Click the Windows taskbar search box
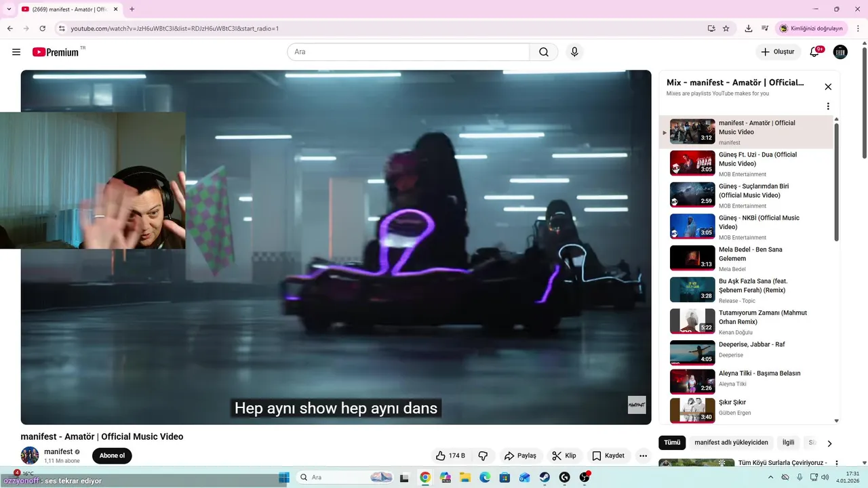Image resolution: width=868 pixels, height=488 pixels. pos(346,477)
